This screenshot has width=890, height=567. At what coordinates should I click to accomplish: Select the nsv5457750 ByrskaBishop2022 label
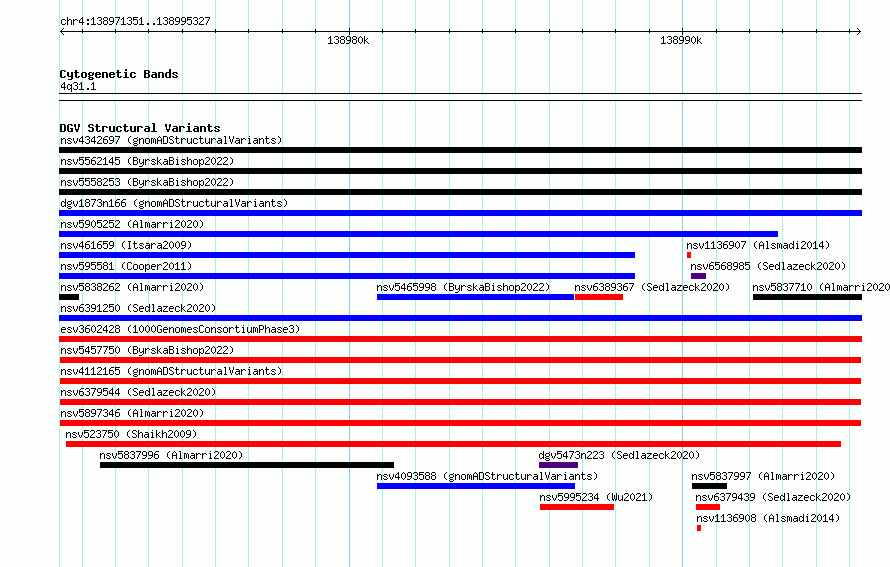pos(147,350)
